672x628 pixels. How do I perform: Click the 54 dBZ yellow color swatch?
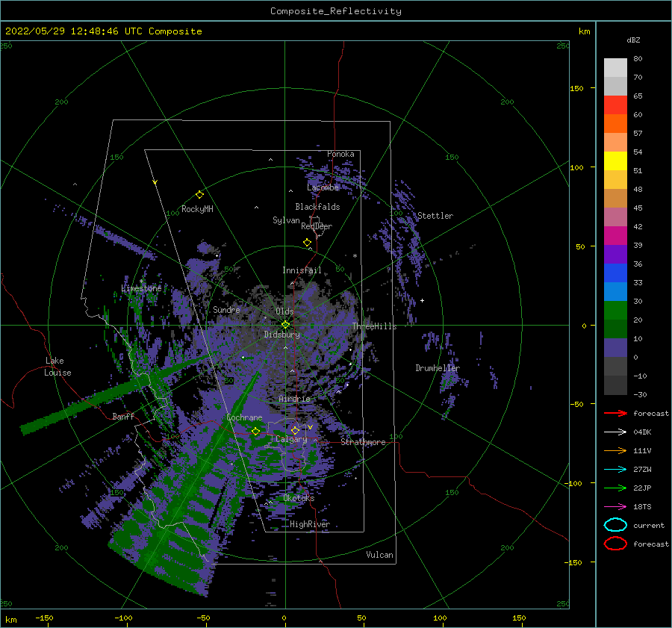point(615,161)
